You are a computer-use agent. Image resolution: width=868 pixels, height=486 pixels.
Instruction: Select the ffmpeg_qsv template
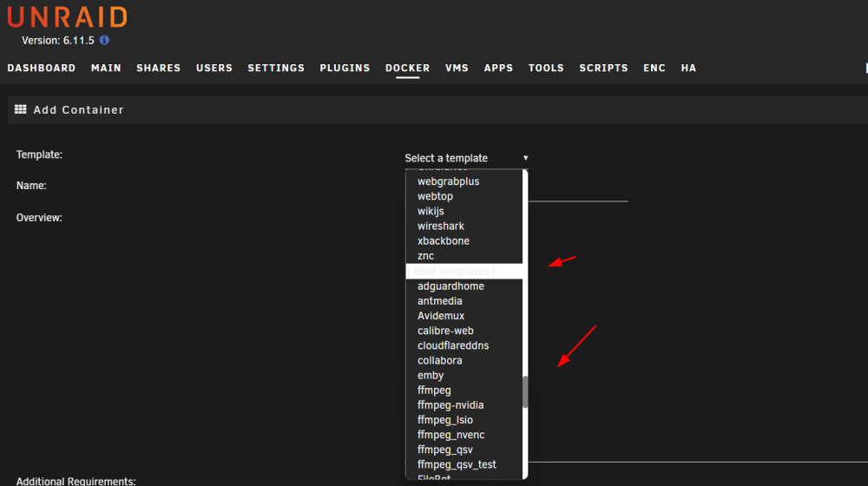point(464,450)
